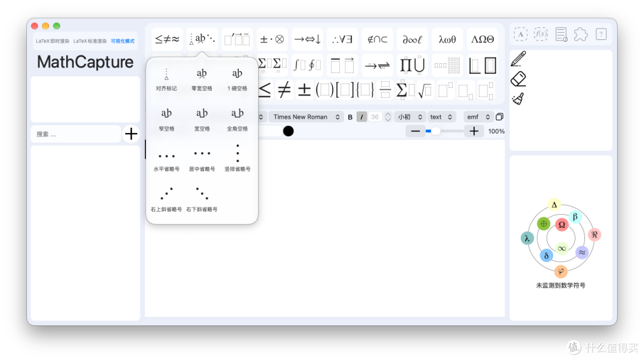Screen dimensions: 644x361
Task: Open lowercase Greek letters λωθ palette
Action: tap(447, 39)
